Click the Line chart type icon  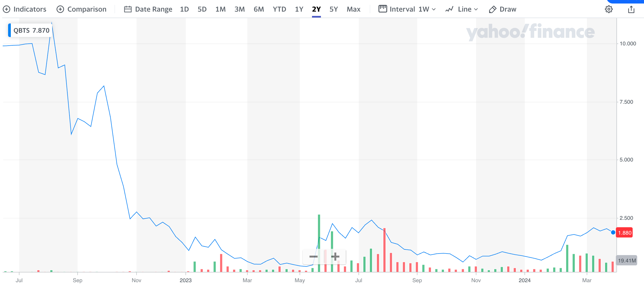[x=449, y=9]
